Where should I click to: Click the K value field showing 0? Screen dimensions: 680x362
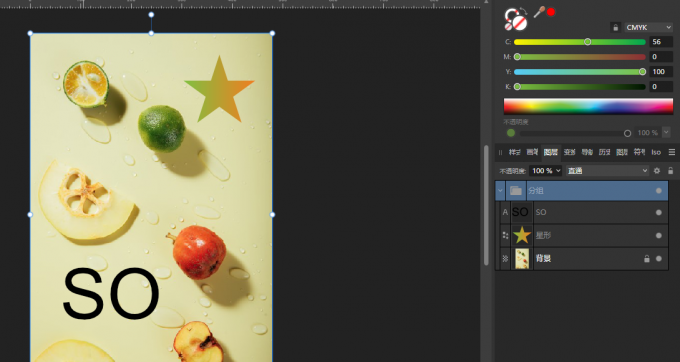pyautogui.click(x=660, y=87)
